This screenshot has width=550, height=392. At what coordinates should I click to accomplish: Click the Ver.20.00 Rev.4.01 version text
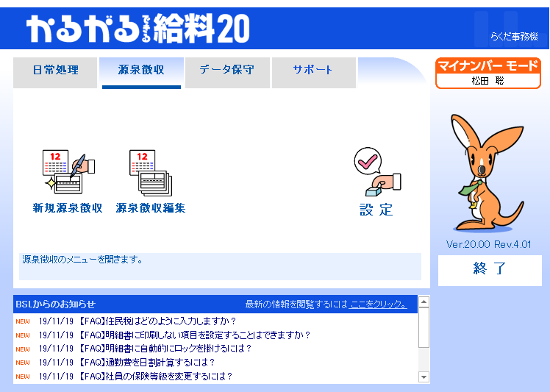[488, 244]
